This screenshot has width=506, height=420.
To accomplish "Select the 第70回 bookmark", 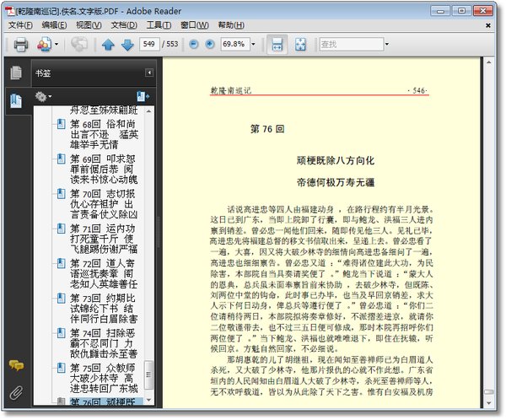I will click(104, 204).
